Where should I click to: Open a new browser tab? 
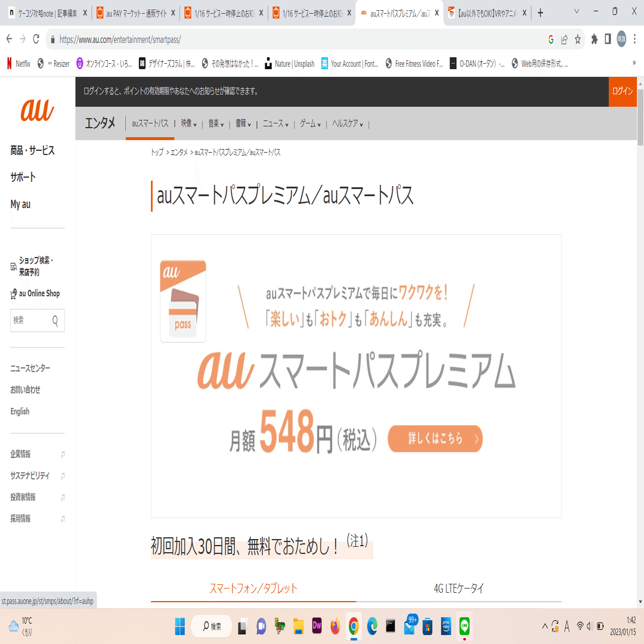coord(540,13)
